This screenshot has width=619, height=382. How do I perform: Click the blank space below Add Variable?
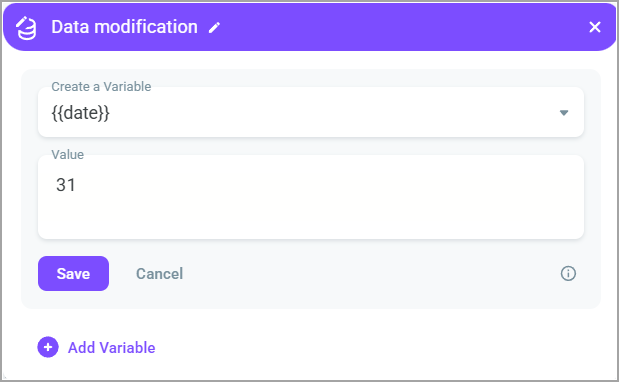(x=308, y=370)
